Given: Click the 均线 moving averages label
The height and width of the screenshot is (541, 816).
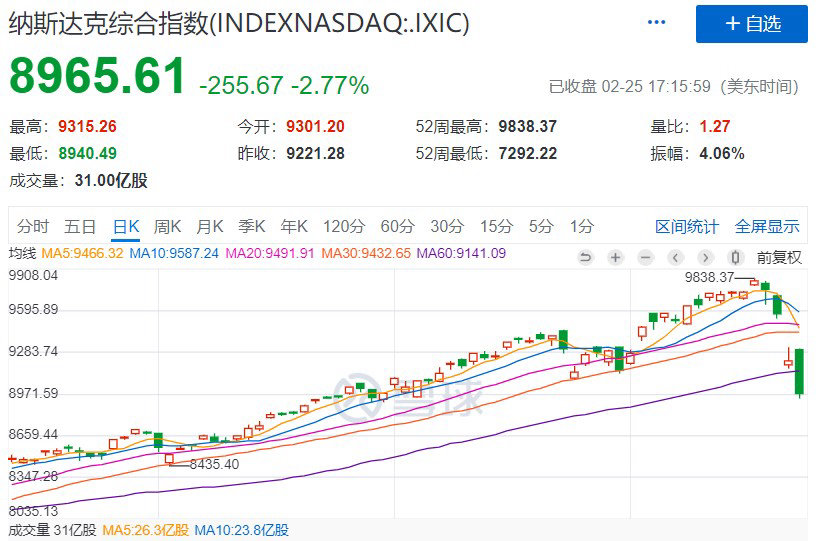Looking at the screenshot, I should click(x=22, y=253).
